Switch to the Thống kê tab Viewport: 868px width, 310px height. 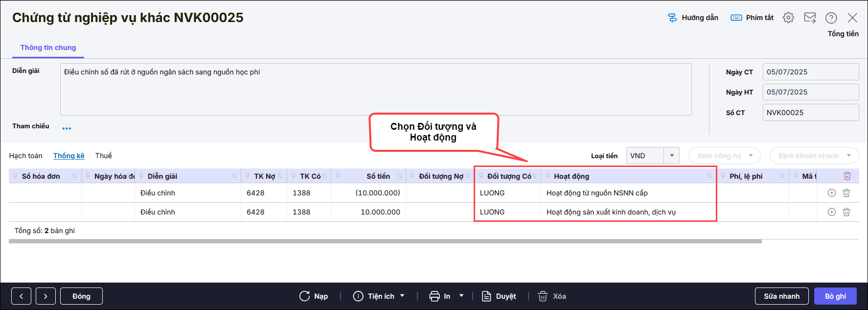click(69, 156)
